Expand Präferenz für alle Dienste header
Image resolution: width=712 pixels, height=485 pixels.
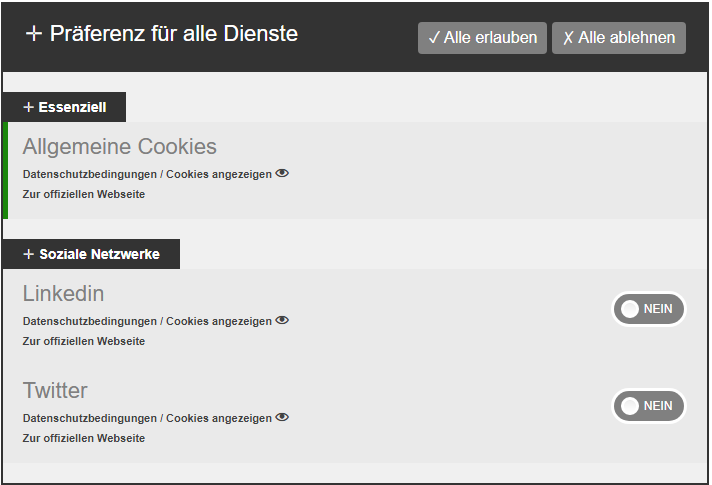pos(162,34)
